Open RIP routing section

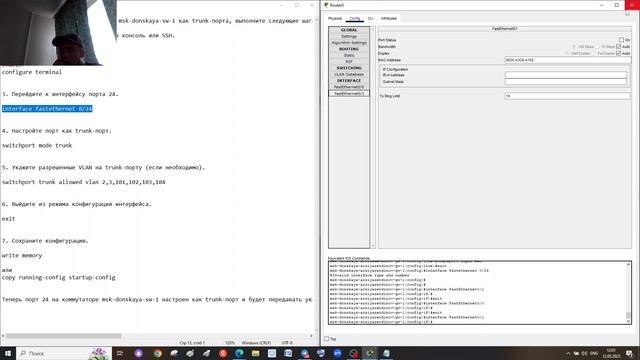(x=349, y=61)
